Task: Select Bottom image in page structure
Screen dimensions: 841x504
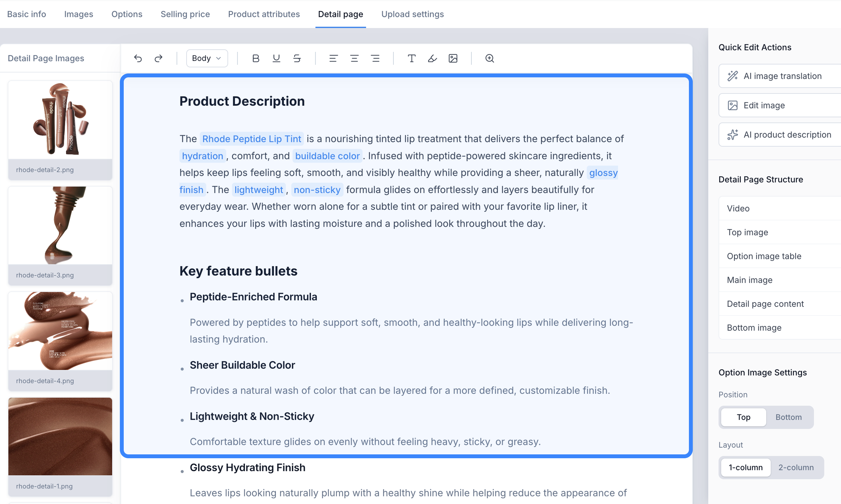Action: pos(779,327)
